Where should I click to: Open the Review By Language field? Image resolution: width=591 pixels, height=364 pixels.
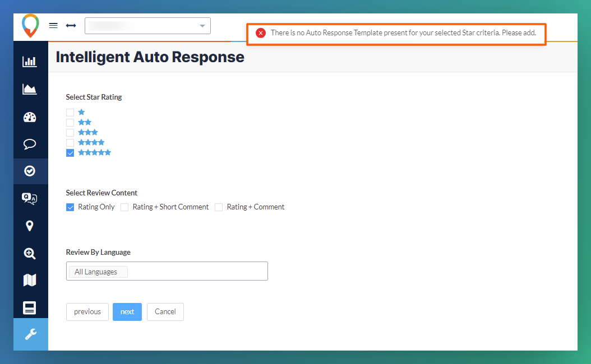[x=167, y=271]
